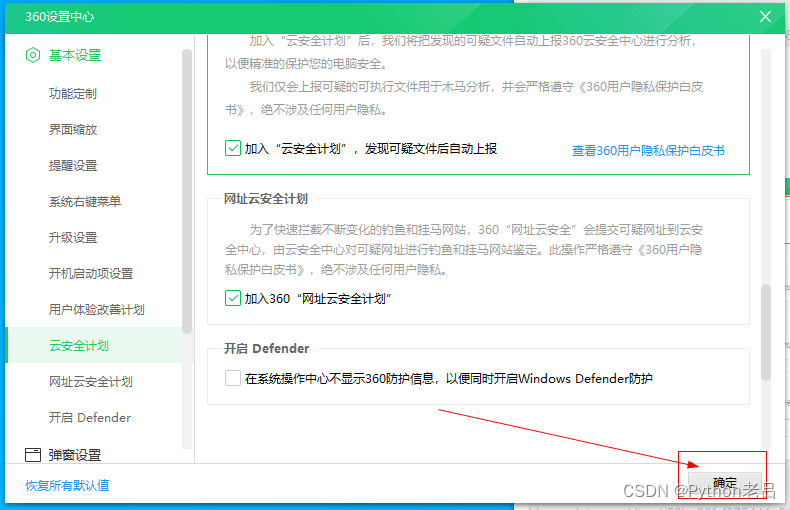
Task: Select 开机启动项设置
Action: [91, 274]
